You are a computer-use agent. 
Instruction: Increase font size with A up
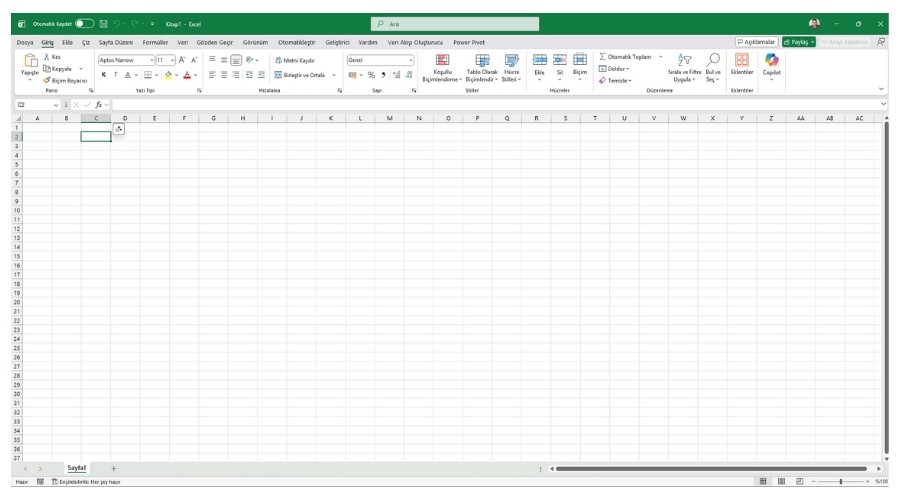(x=182, y=60)
